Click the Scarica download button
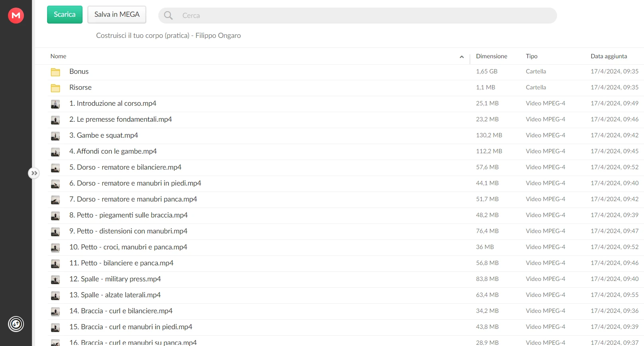The height and width of the screenshot is (346, 644). tap(65, 14)
